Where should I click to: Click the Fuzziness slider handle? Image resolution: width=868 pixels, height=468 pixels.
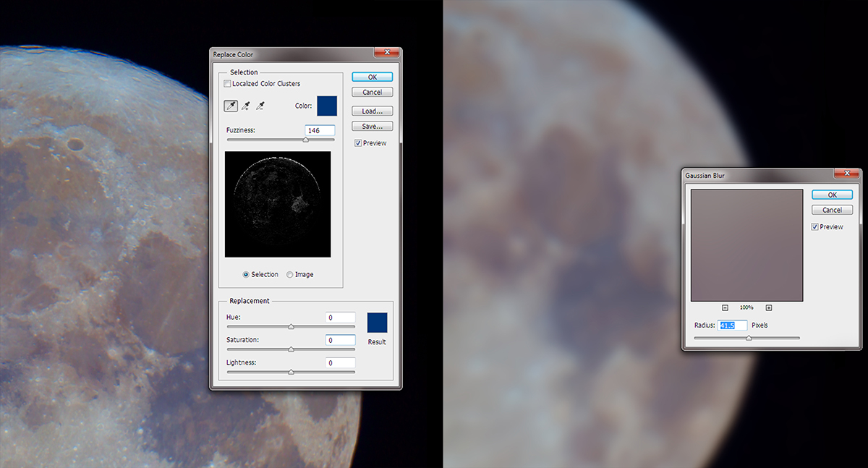(x=305, y=140)
